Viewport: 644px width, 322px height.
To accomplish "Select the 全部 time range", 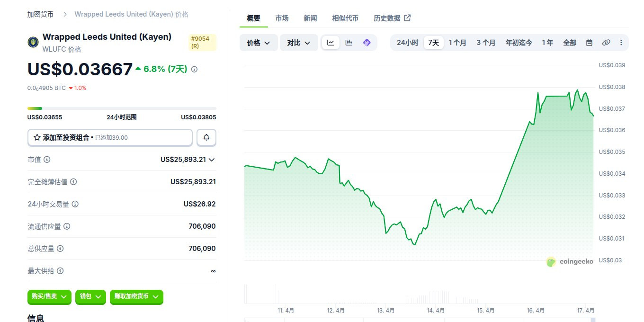I will (x=570, y=43).
